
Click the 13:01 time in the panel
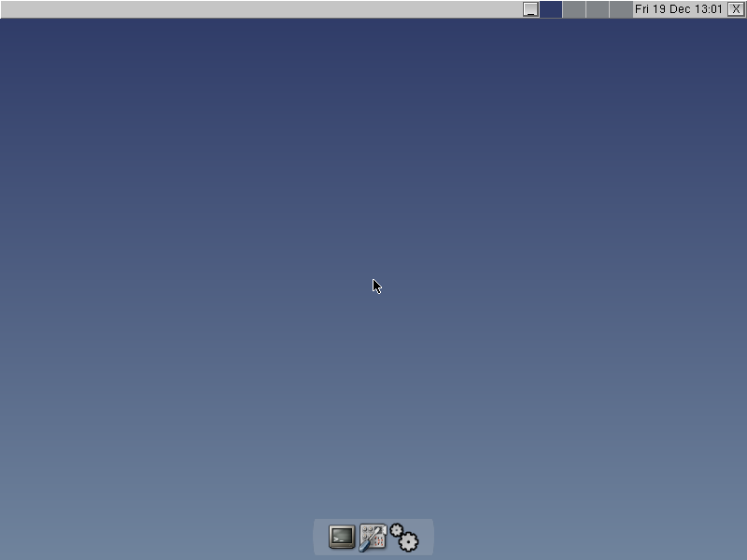tap(709, 9)
